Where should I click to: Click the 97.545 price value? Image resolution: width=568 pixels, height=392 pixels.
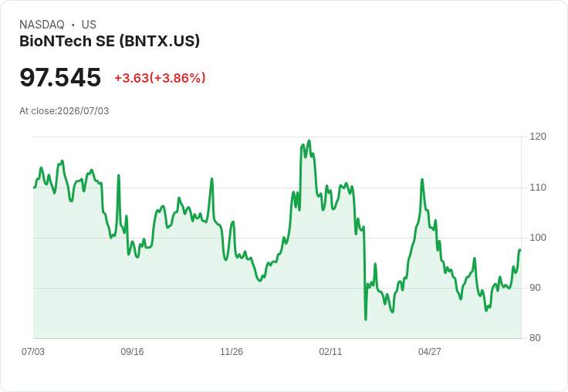click(x=60, y=77)
